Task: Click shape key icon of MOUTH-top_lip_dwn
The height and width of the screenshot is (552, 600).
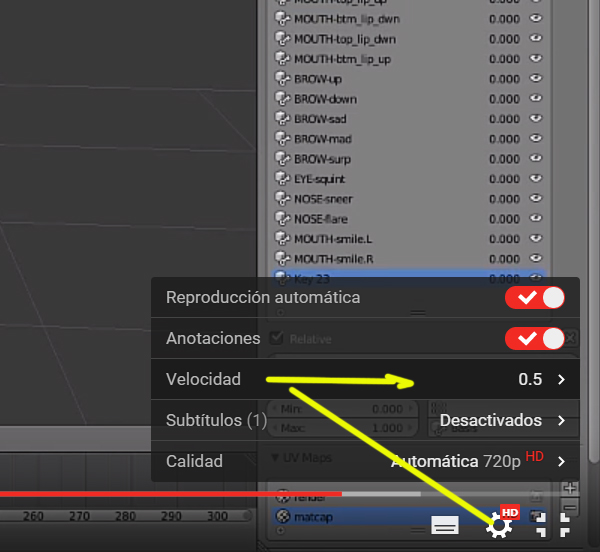Action: (x=282, y=38)
